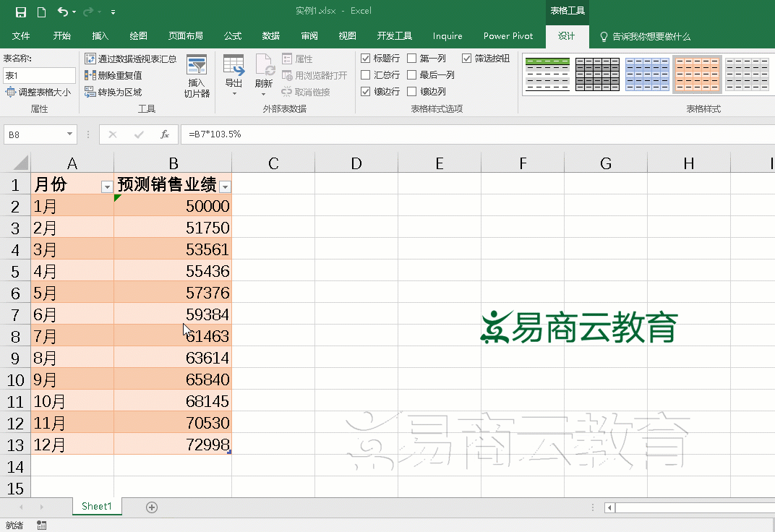Viewport: 775px width, 532px height.
Task: Select the orange table style
Action: (697, 74)
